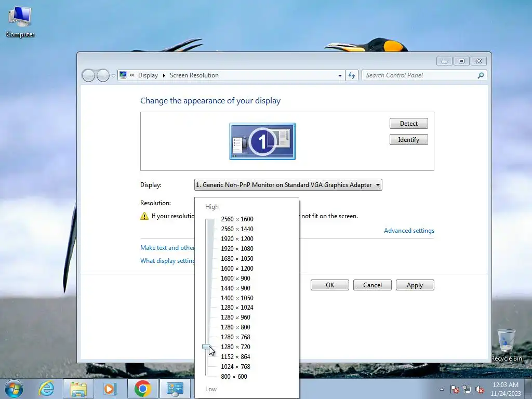Click the address bar refresh icon
Screen dimensions: 532x399
click(352, 75)
